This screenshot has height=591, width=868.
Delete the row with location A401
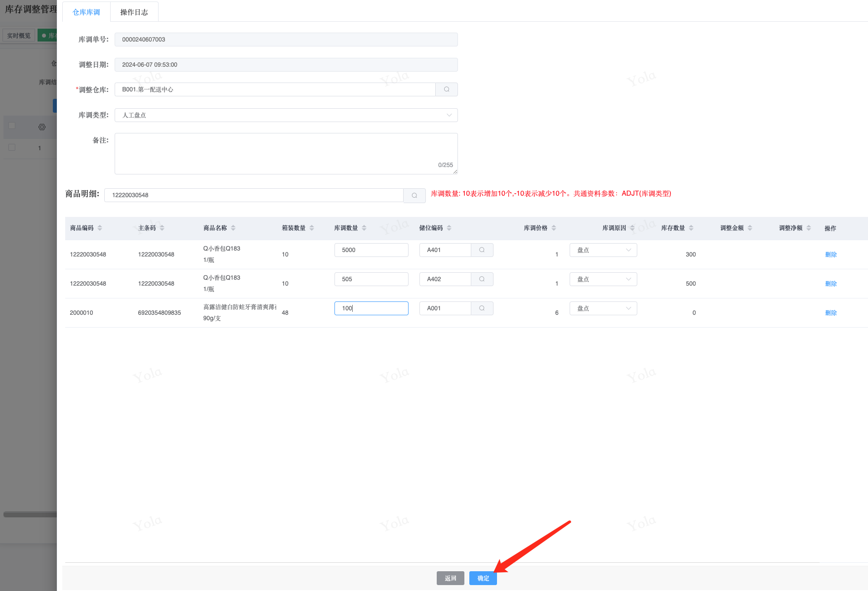coord(831,254)
